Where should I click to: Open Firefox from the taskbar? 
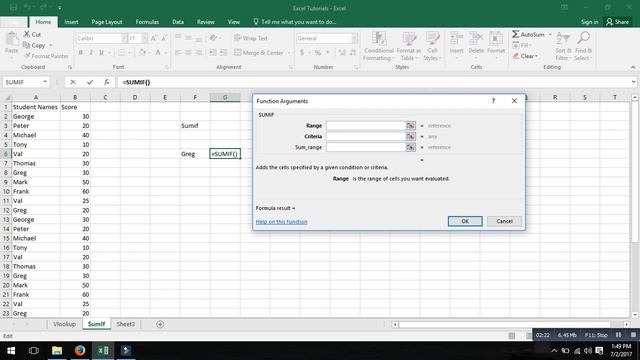tap(80, 351)
